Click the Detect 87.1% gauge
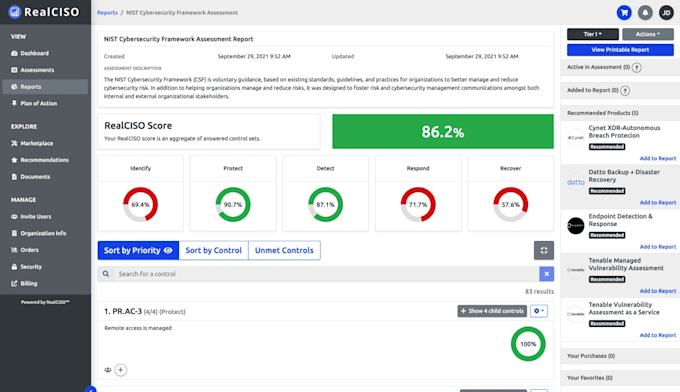The height and width of the screenshot is (392, 680). tap(325, 205)
